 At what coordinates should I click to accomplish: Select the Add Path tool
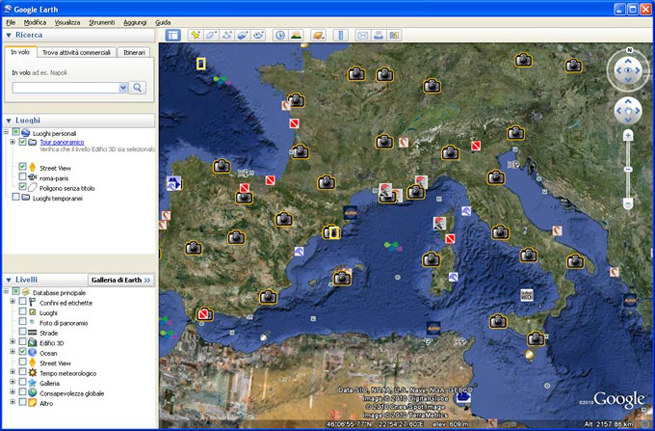tap(227, 35)
